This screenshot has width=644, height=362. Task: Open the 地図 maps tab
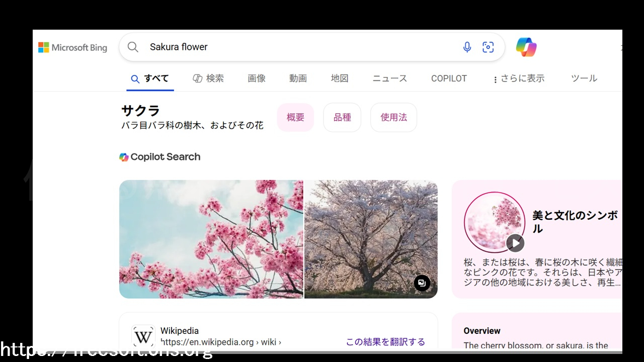click(x=340, y=78)
